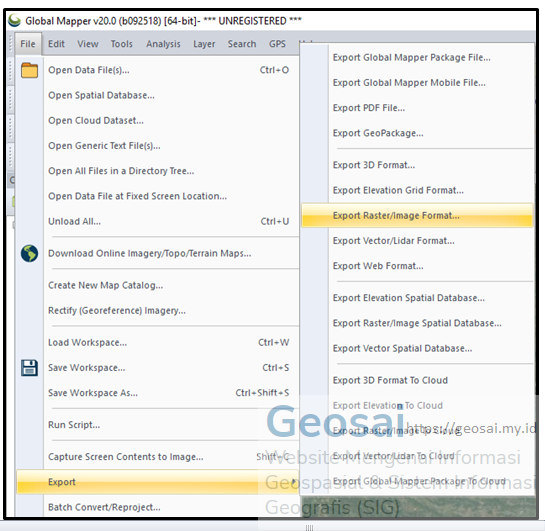Select Export Raster/Image Format...

(417, 215)
